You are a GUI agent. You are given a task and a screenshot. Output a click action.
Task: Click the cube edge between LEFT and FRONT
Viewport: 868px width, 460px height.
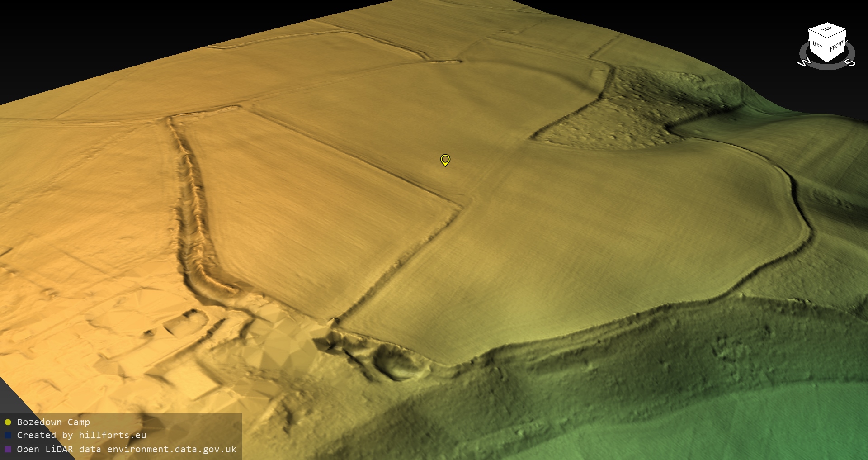click(x=827, y=50)
